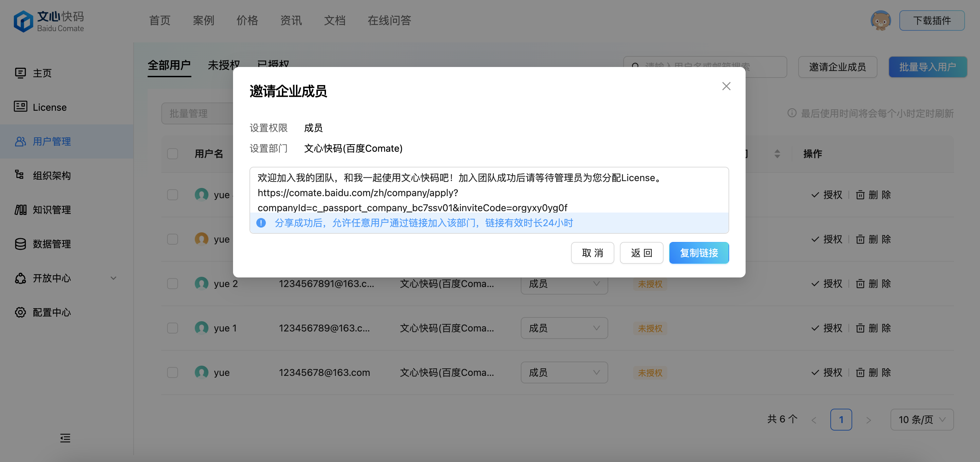Delete user 12345678@163.com
The image size is (980, 462).
pos(873,372)
